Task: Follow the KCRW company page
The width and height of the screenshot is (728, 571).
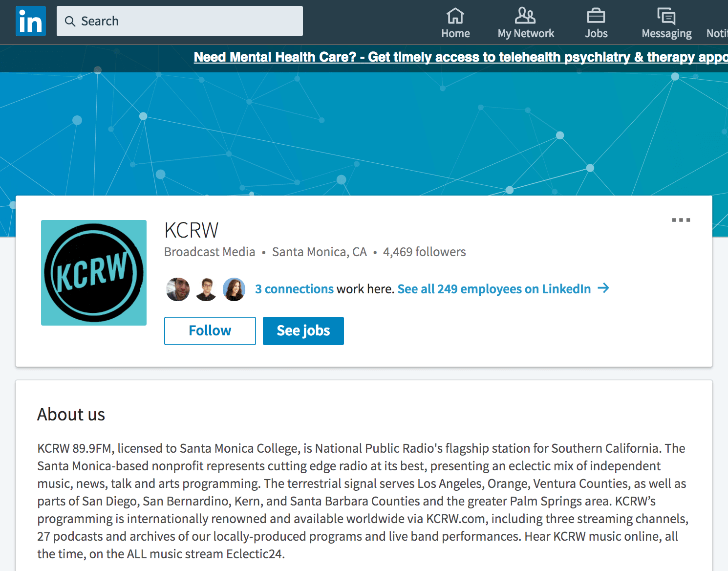Action: coord(210,331)
